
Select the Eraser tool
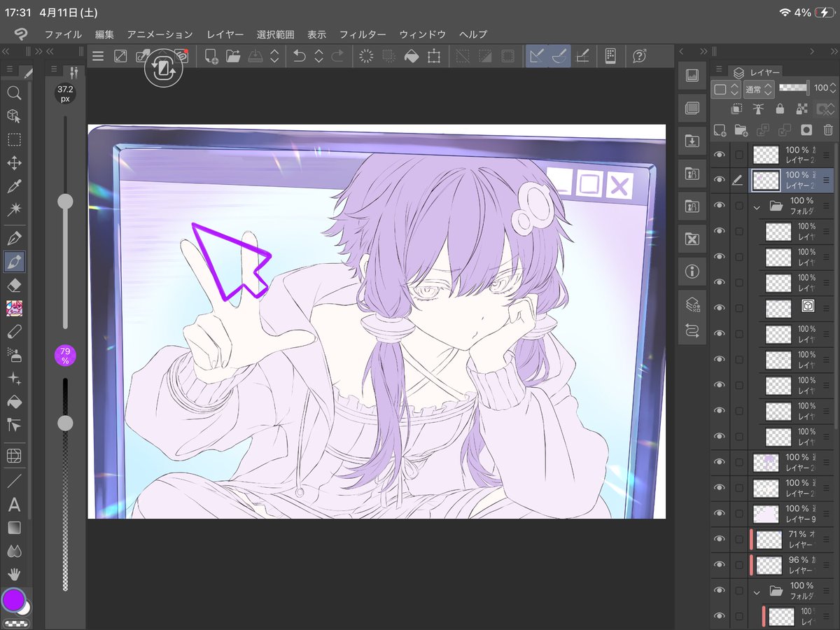click(14, 284)
